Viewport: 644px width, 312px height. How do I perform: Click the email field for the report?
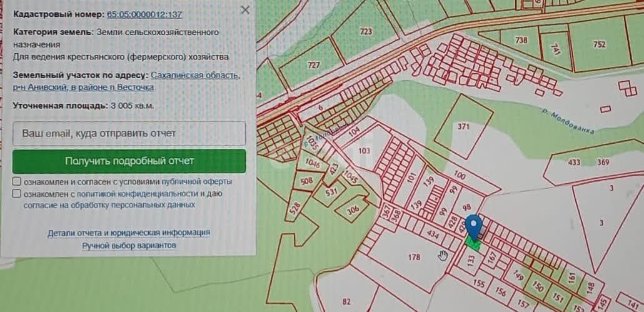click(129, 133)
